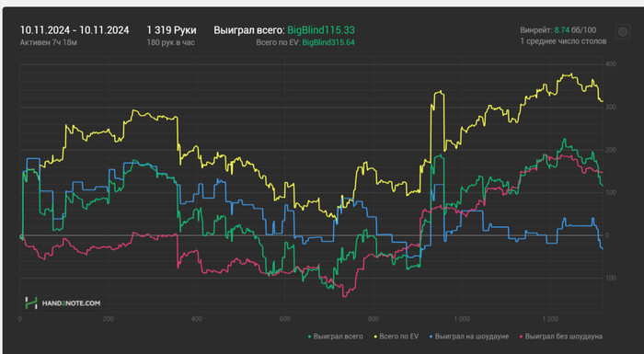644x354 pixels.
Task: Toggle the 'Выиграл всего' legend series
Action: pyautogui.click(x=336, y=337)
